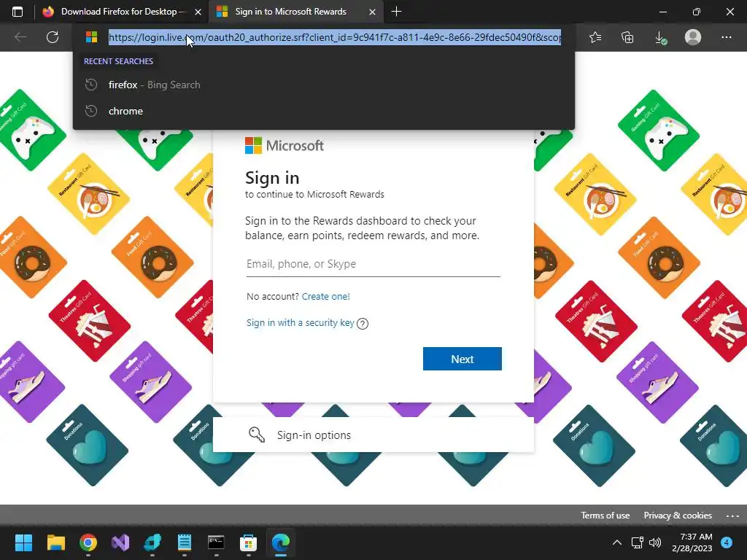The image size is (747, 560).
Task: Open Sign-in options
Action: pos(373,435)
